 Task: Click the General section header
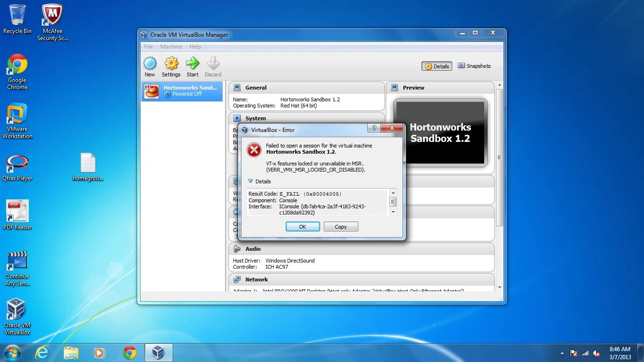(306, 88)
